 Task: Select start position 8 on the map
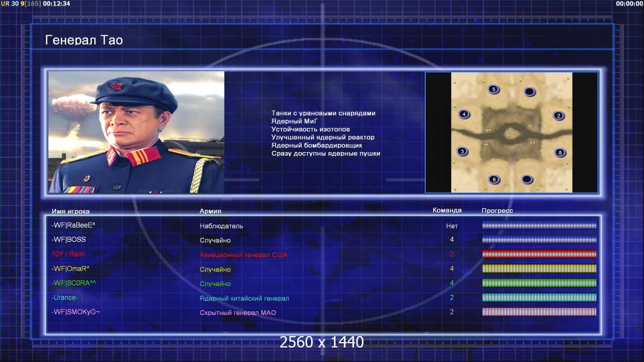pyautogui.click(x=560, y=153)
